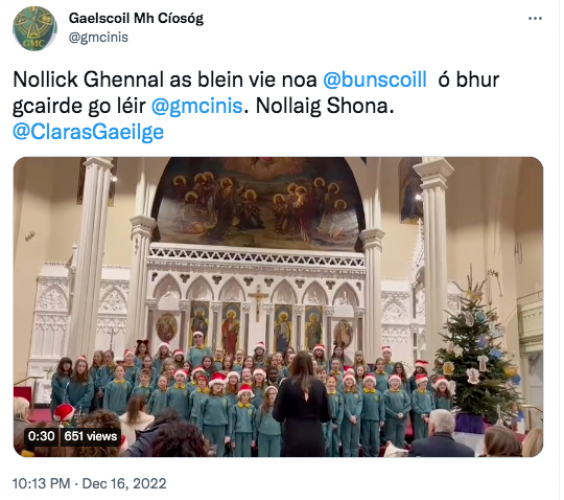Click the conductor in the black dress

(301, 403)
